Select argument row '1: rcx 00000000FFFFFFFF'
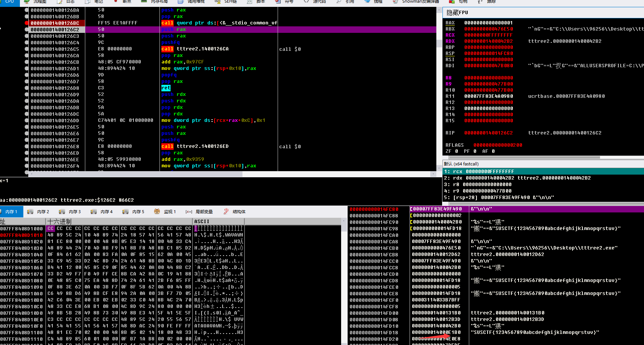644x345 pixels. (x=543, y=172)
